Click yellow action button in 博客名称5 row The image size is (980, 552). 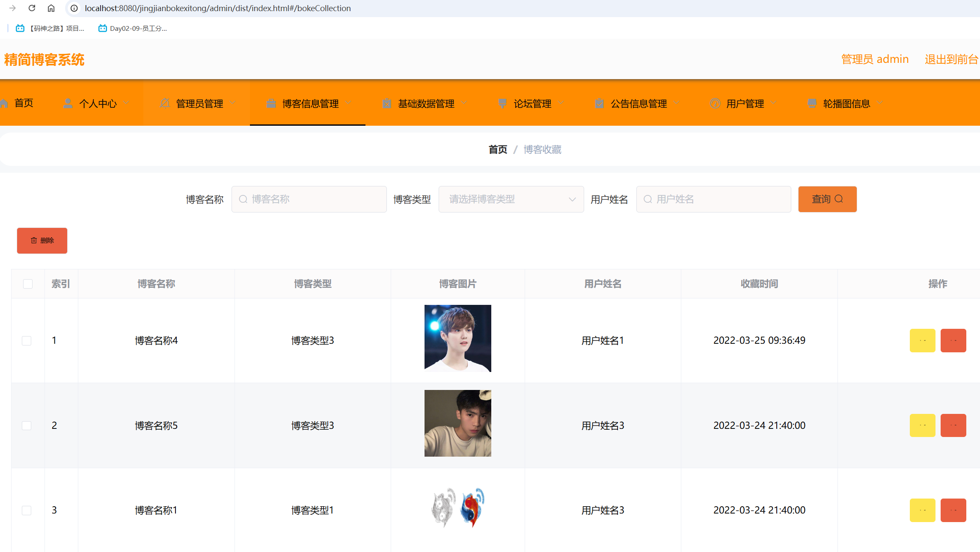click(923, 425)
